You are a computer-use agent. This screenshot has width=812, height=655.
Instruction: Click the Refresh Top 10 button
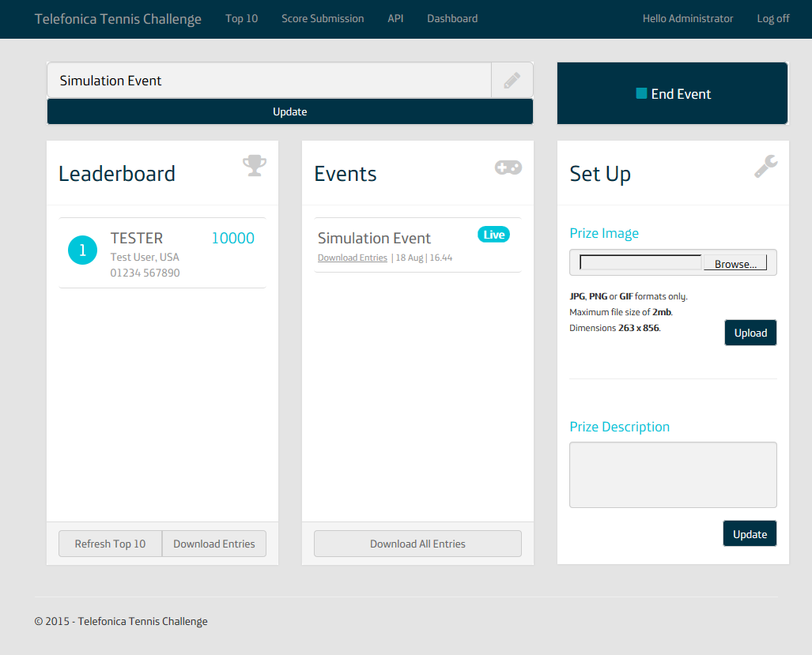110,544
